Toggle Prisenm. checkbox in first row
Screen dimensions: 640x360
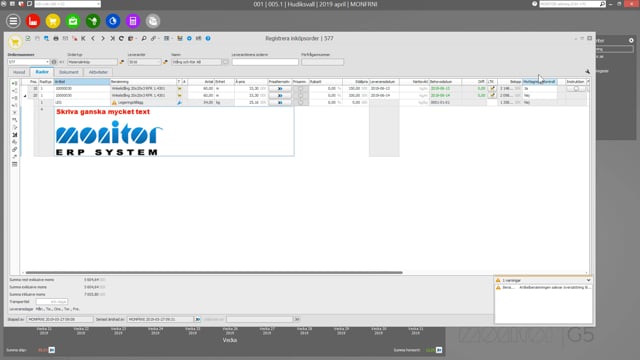[x=301, y=88]
